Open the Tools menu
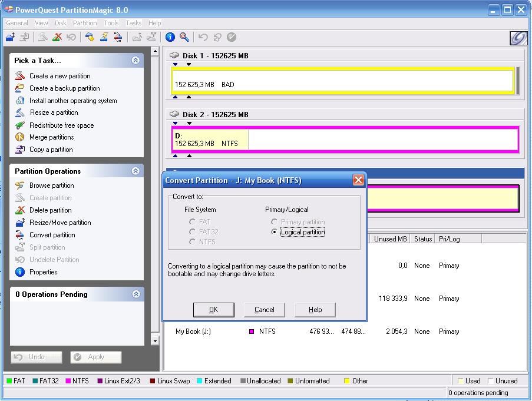The width and height of the screenshot is (532, 401). pyautogui.click(x=111, y=23)
